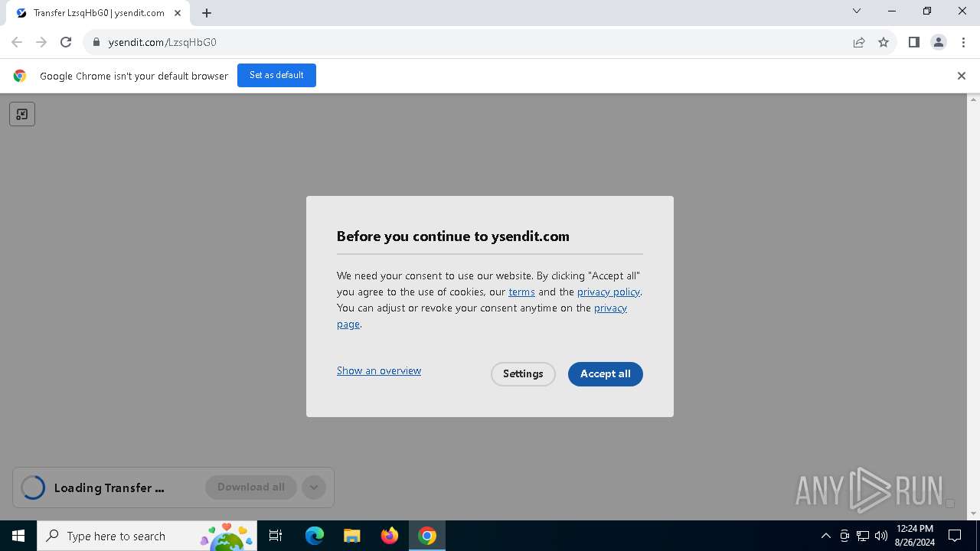Open a new tab
This screenshot has width=980, height=551.
coord(207,13)
